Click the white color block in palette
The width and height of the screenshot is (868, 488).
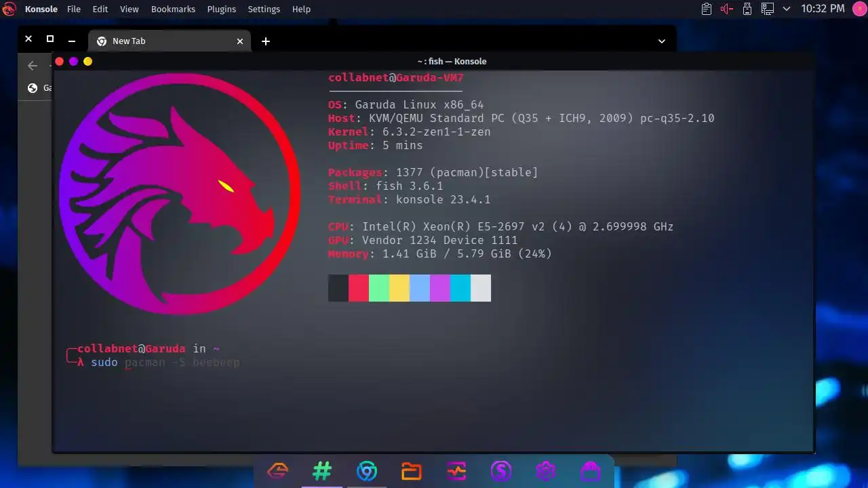tap(481, 288)
